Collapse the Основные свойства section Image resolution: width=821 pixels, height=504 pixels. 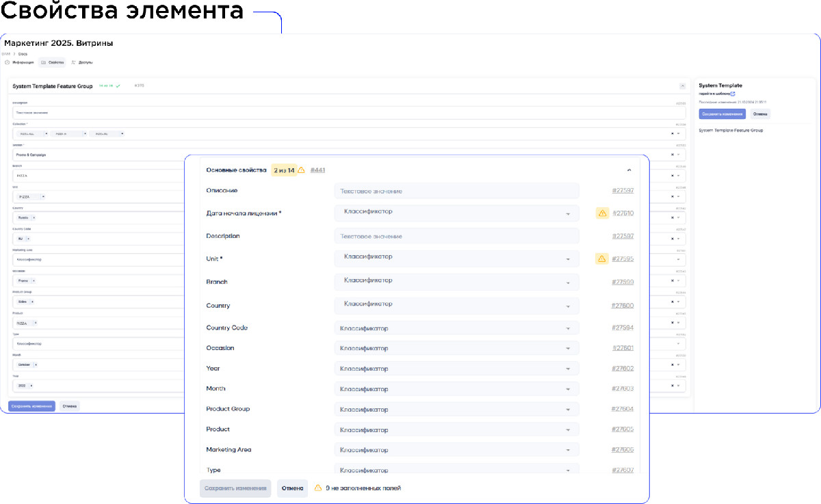coord(629,170)
